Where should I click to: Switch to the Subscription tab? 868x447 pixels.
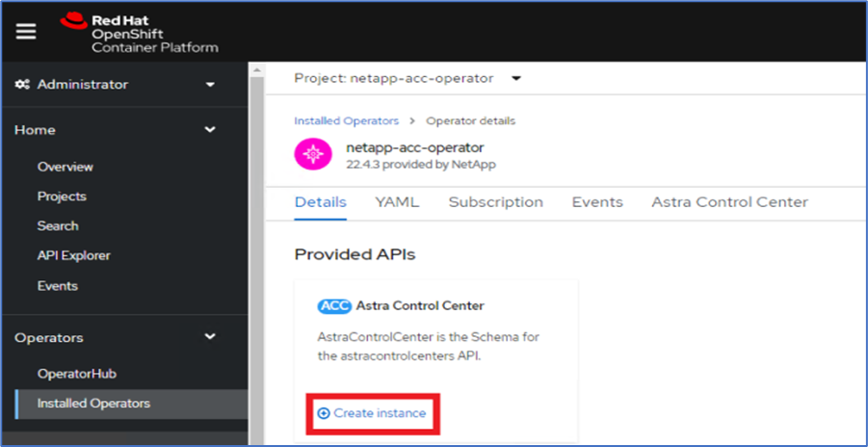(495, 202)
